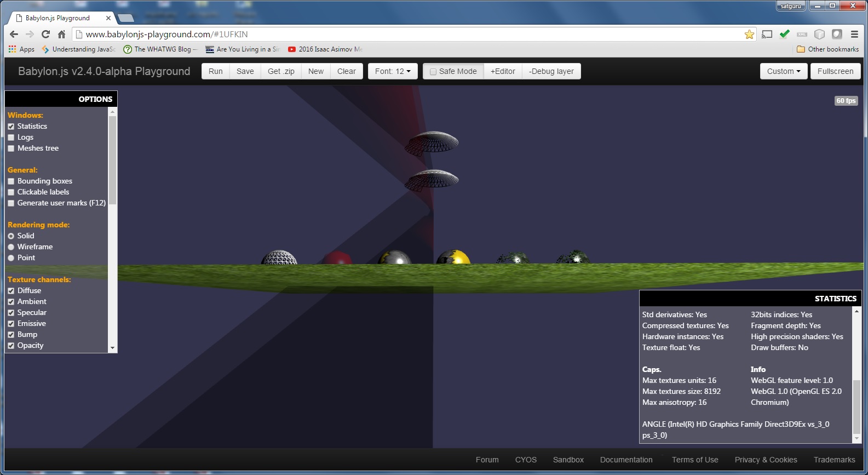
Task: Run the playground scene
Action: pyautogui.click(x=216, y=71)
